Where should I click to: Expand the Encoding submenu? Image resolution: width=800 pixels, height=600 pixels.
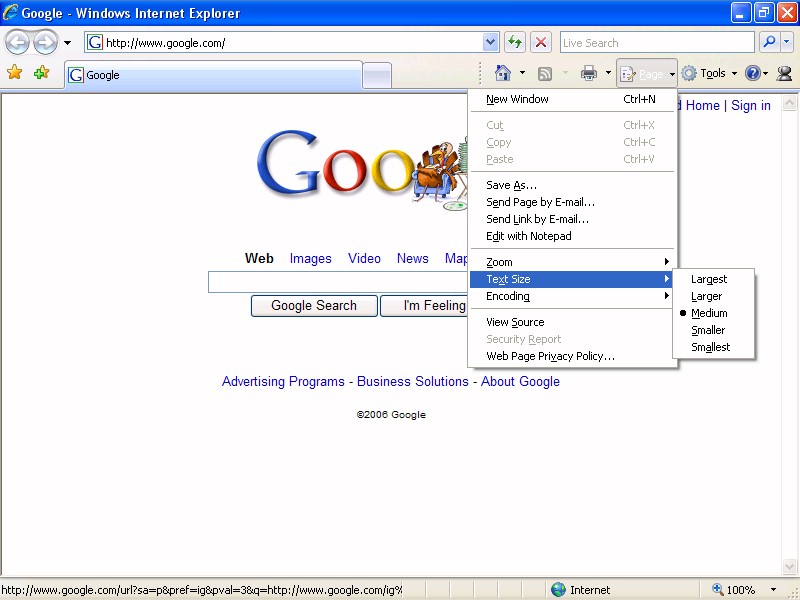[x=572, y=296]
